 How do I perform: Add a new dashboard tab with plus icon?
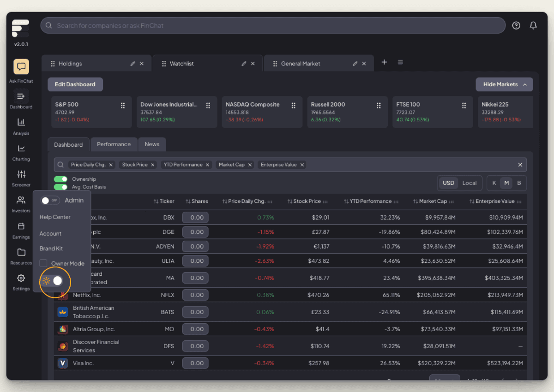click(x=384, y=62)
